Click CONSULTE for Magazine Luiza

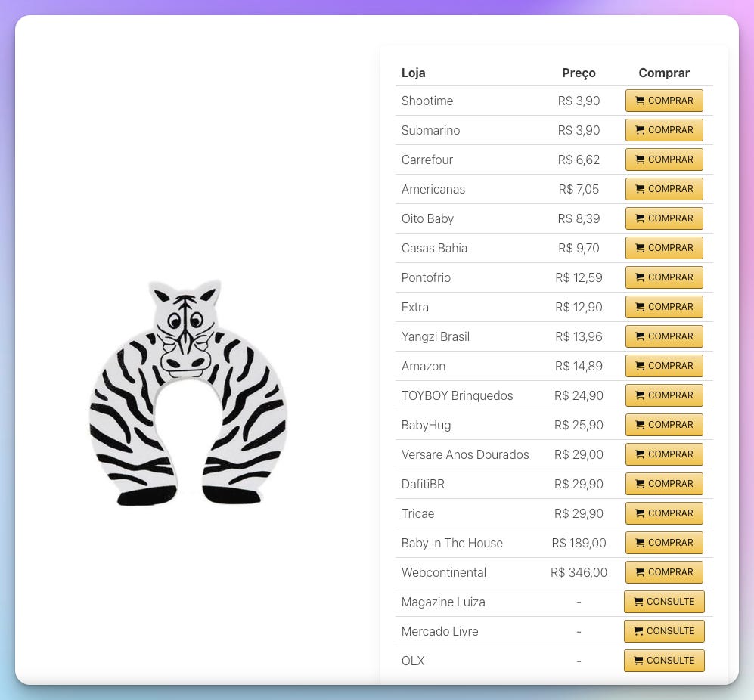664,602
